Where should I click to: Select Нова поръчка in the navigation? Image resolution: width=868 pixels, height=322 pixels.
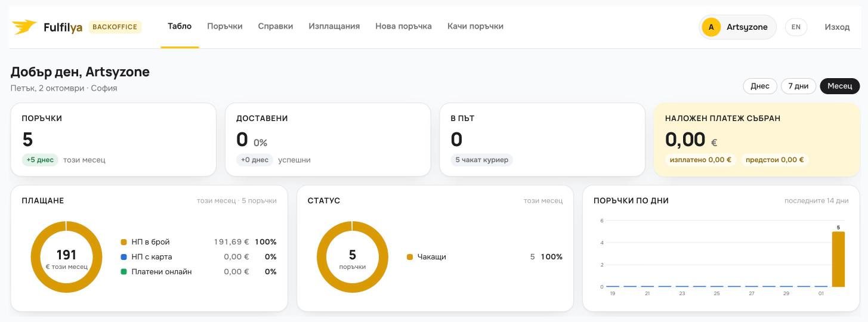[x=403, y=26]
